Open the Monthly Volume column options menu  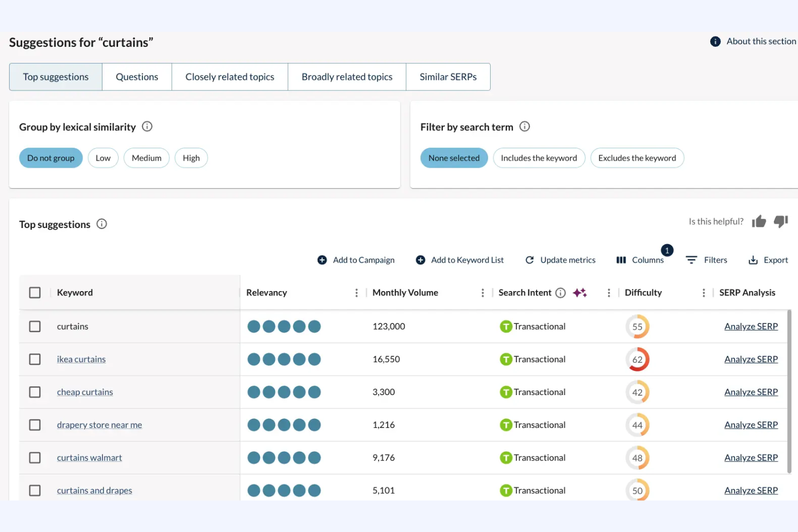coord(483,292)
